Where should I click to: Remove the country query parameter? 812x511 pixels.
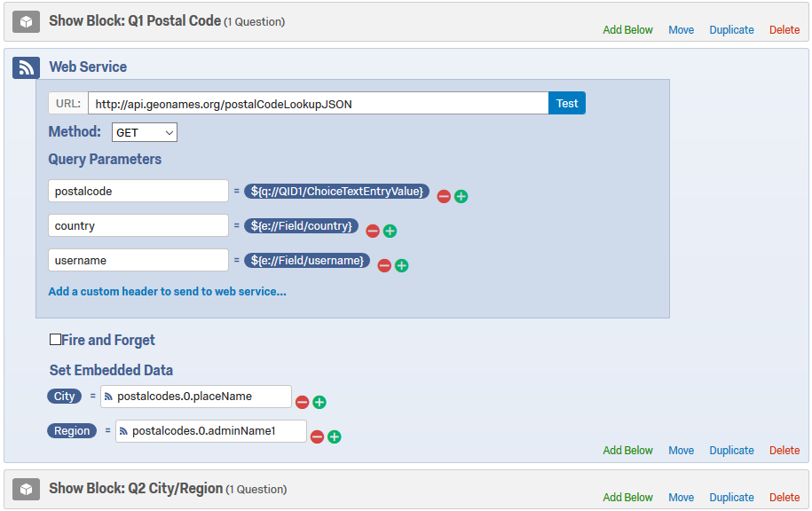tap(373, 231)
